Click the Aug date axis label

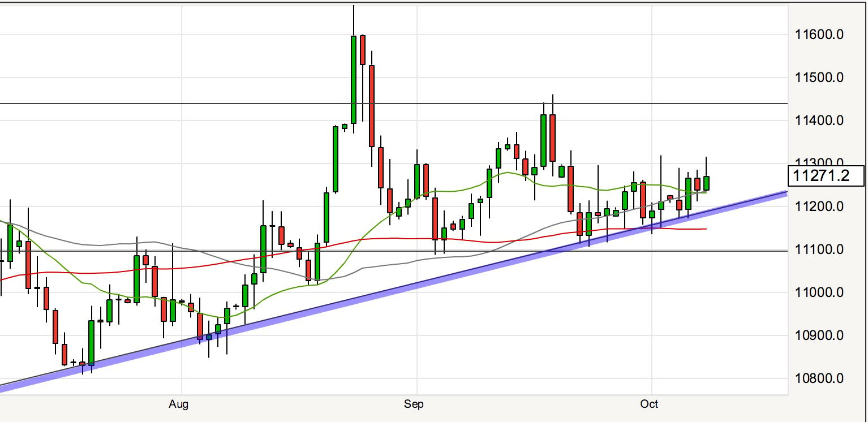[x=178, y=404]
